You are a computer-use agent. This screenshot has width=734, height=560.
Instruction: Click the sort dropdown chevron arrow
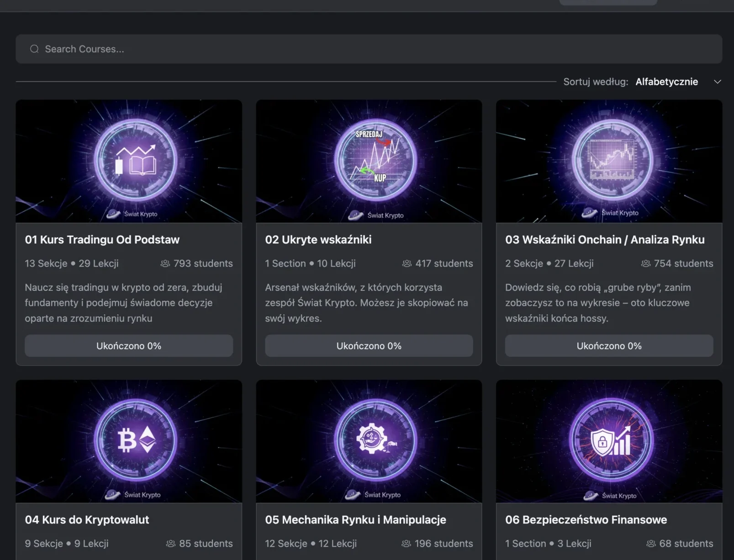click(717, 82)
